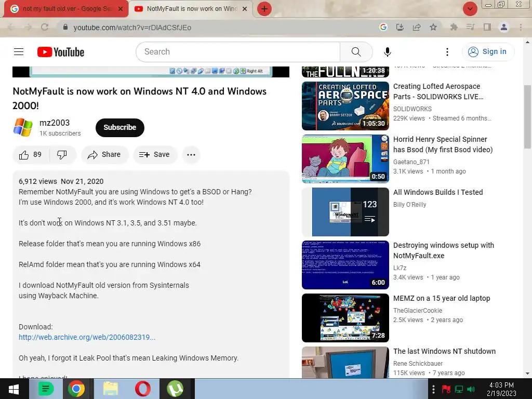532x399 pixels.
Task: Open uTorrent from the taskbar
Action: pyautogui.click(x=175, y=389)
